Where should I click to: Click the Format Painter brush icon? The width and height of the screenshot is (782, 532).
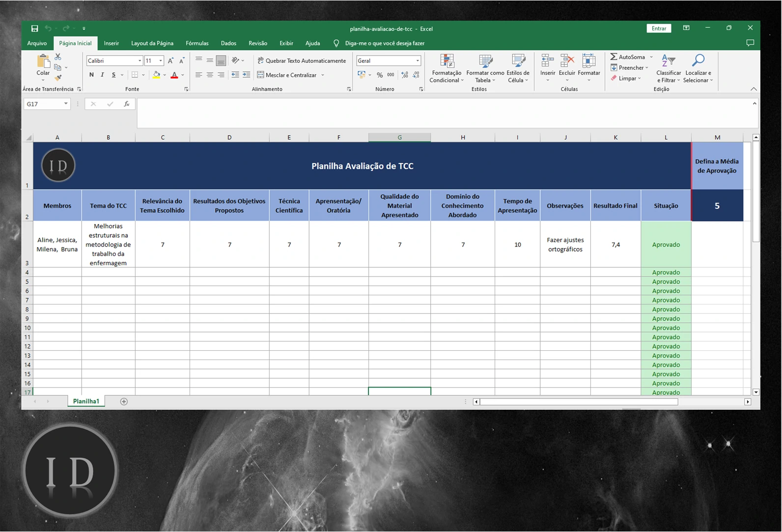coord(58,78)
